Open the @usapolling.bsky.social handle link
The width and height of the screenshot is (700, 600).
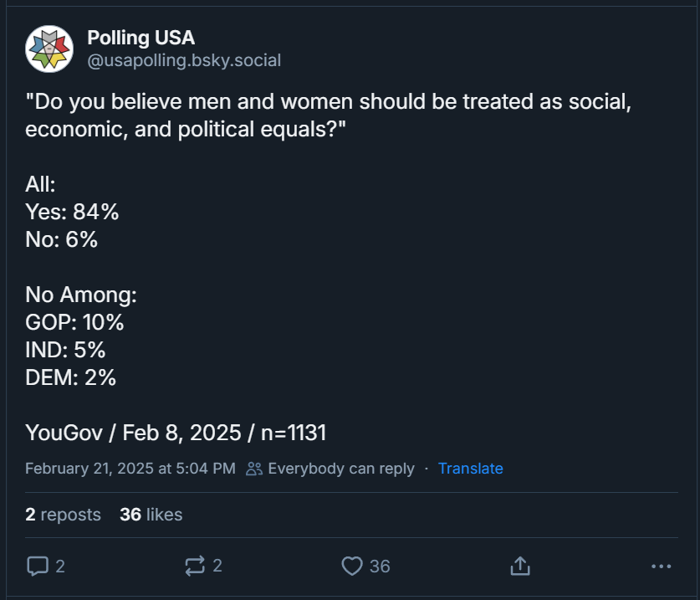184,60
